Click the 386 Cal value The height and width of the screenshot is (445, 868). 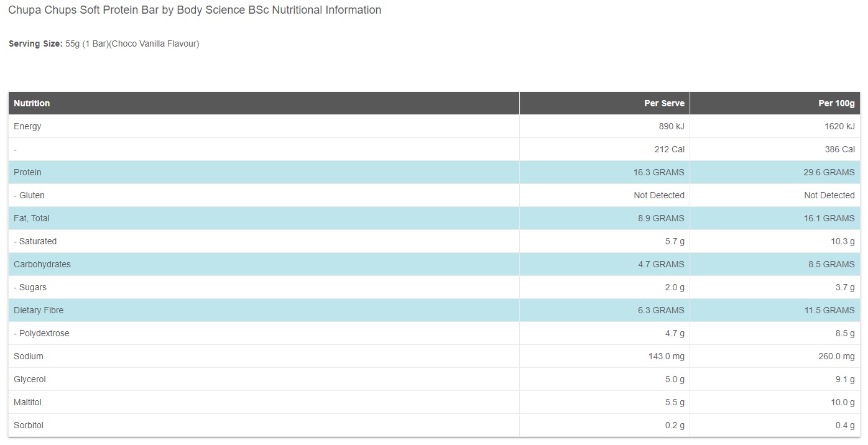[x=840, y=149]
